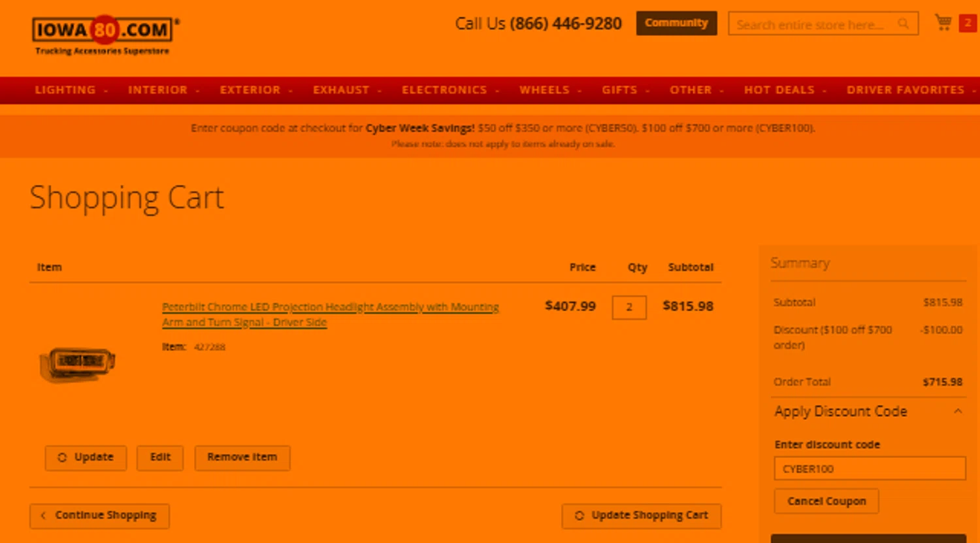
Task: Click the phone number (866) 446-9280
Action: click(x=566, y=24)
